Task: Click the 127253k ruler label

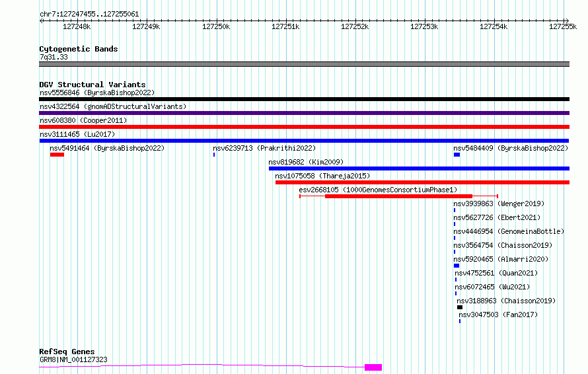Action: coord(424,26)
